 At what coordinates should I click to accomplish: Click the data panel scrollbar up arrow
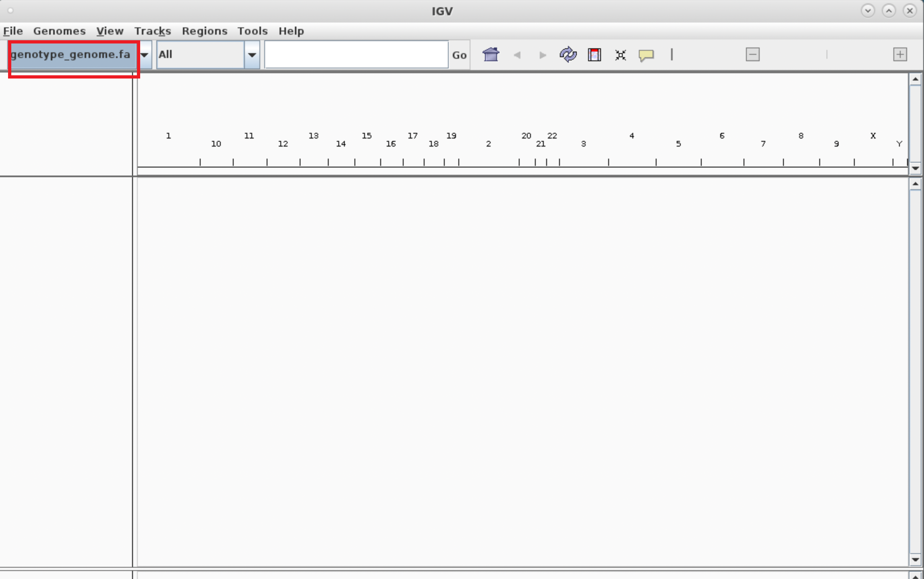(x=915, y=184)
